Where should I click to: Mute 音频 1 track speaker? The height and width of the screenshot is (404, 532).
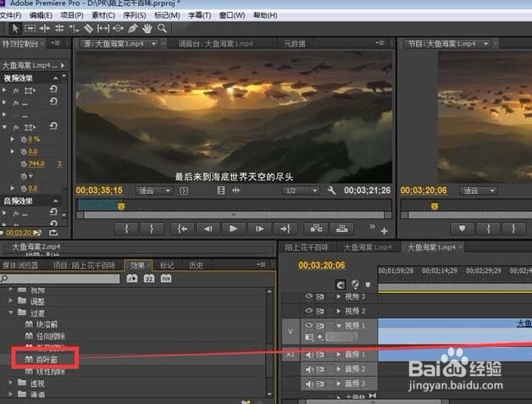pyautogui.click(x=308, y=355)
